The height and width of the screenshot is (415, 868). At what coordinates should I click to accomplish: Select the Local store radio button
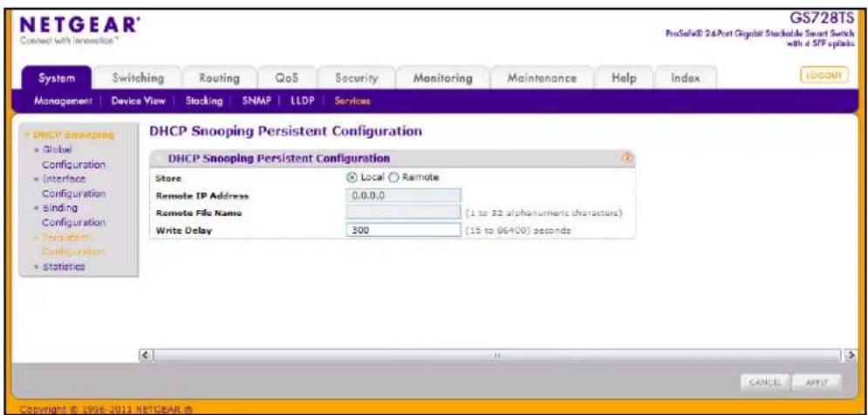click(351, 178)
